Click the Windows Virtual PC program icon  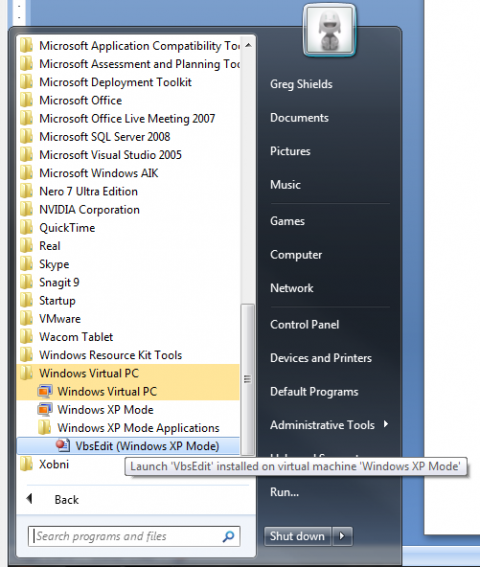click(45, 392)
